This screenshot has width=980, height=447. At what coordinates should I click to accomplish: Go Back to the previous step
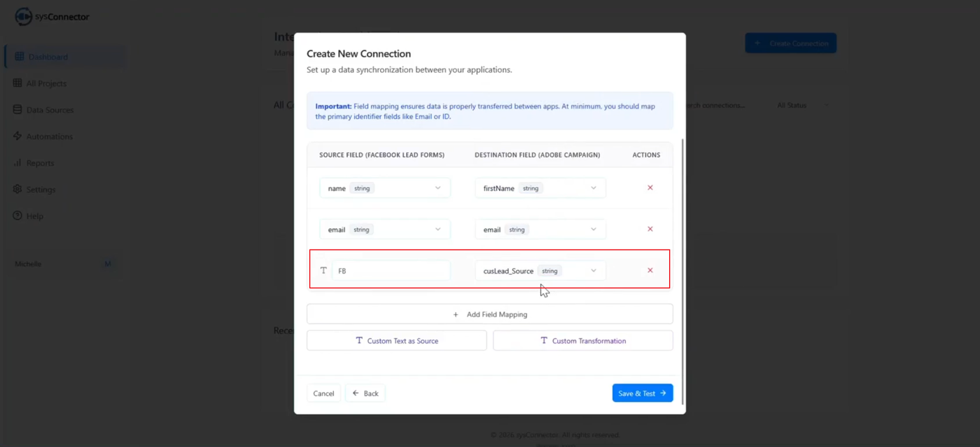tap(365, 393)
